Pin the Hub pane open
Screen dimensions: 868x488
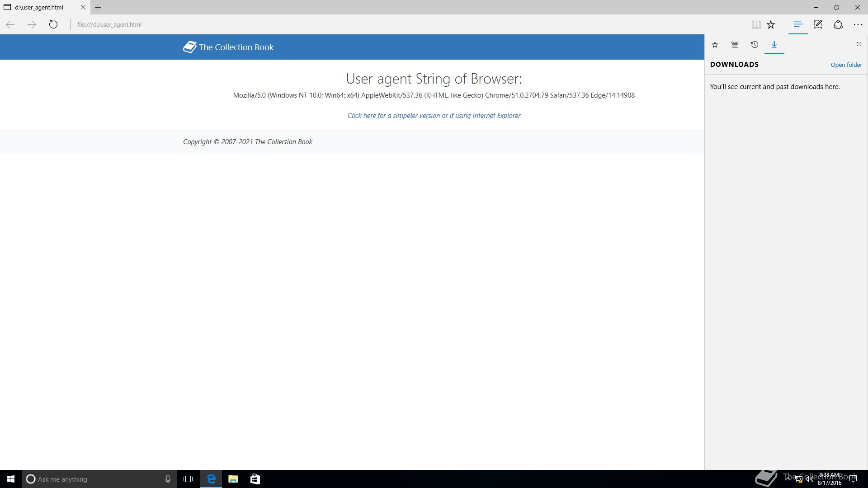858,44
